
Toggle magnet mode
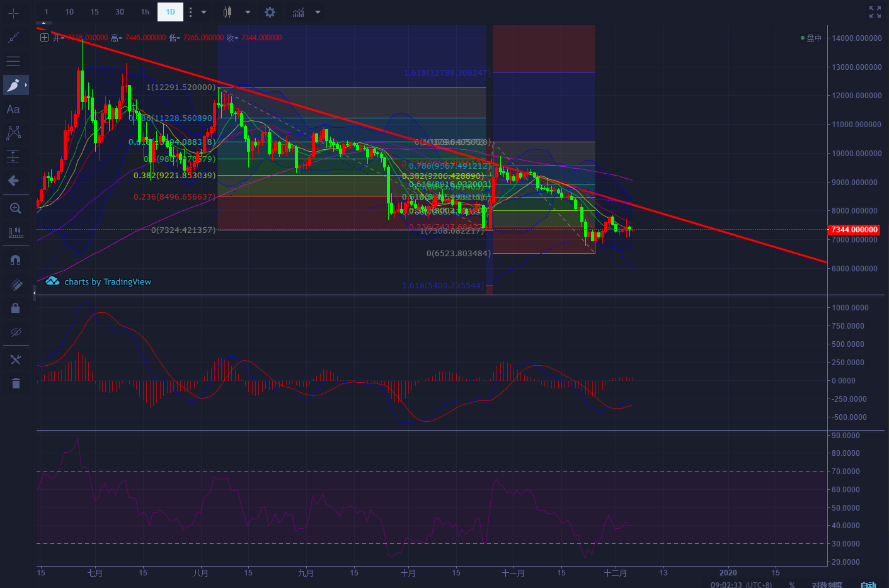coord(16,260)
